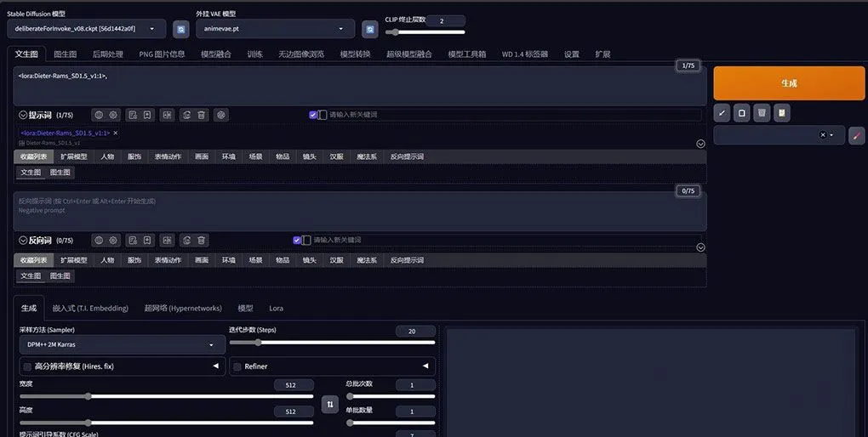Click the orange 生成 button
This screenshot has width=868, height=437.
pos(789,83)
